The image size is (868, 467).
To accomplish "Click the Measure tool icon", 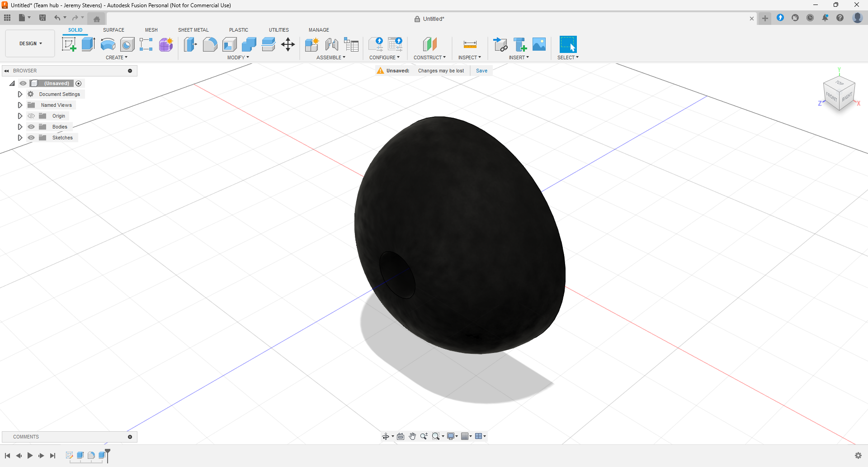I will pos(470,44).
